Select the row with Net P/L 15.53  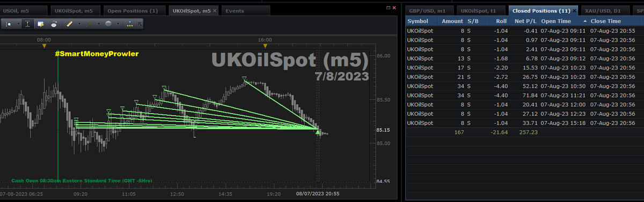pos(524,68)
